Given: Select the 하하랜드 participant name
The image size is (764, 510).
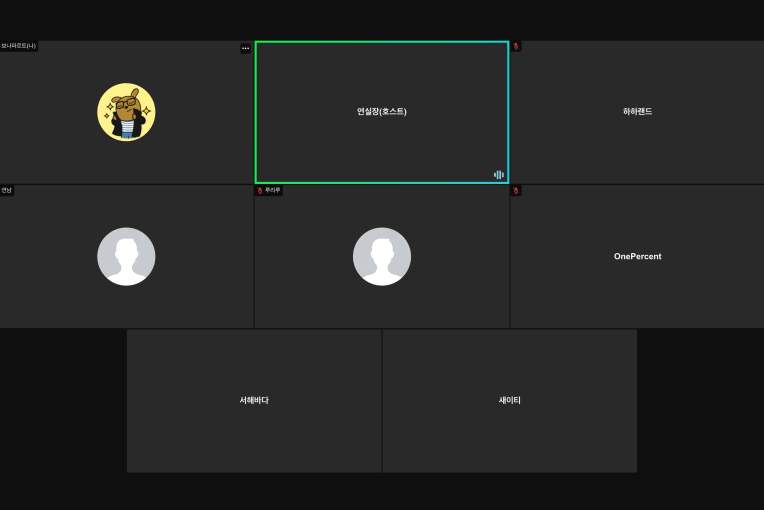Looking at the screenshot, I should coord(637,112).
